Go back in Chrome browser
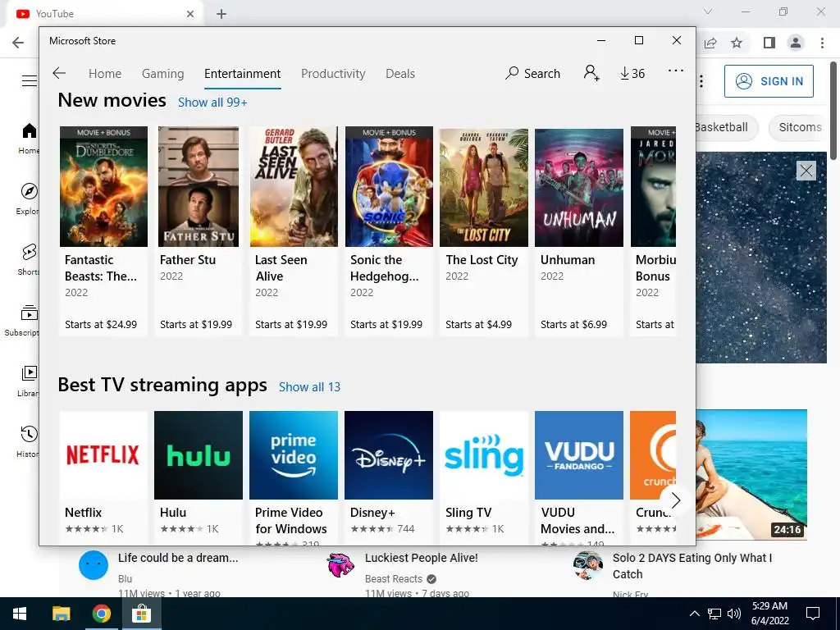 pos(18,43)
